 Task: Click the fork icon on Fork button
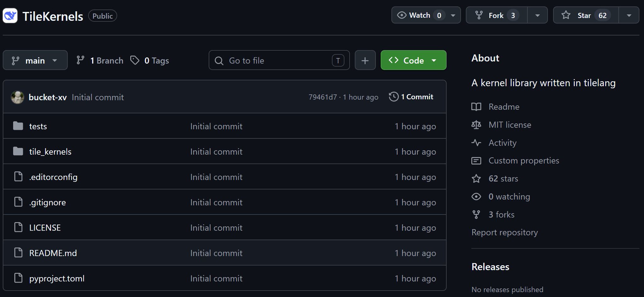[479, 15]
